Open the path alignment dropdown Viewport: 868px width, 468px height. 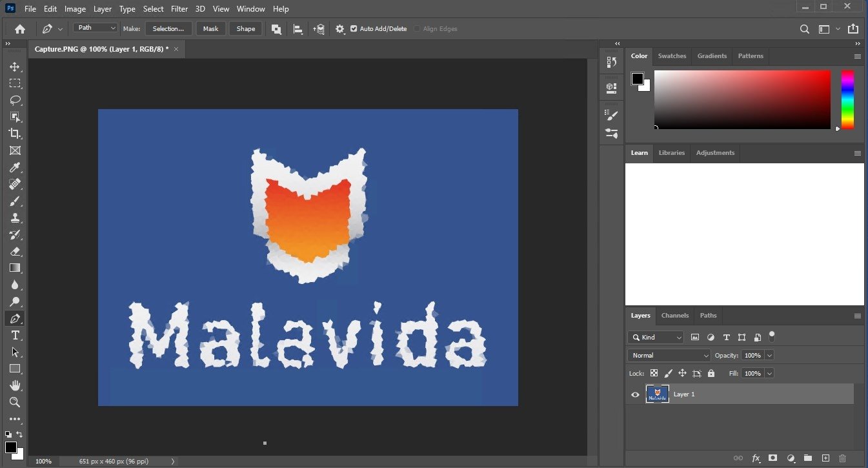(298, 29)
